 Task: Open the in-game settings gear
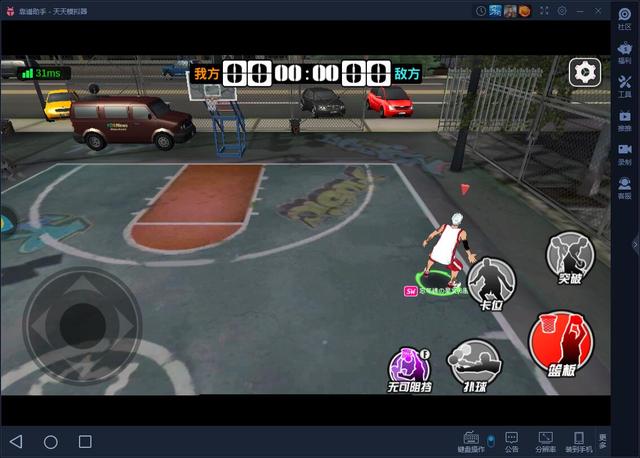[585, 72]
